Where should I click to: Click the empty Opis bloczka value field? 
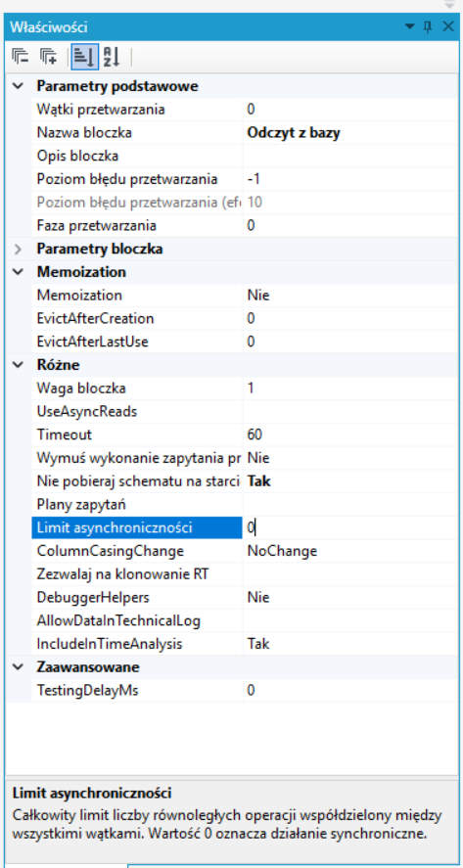click(x=349, y=157)
